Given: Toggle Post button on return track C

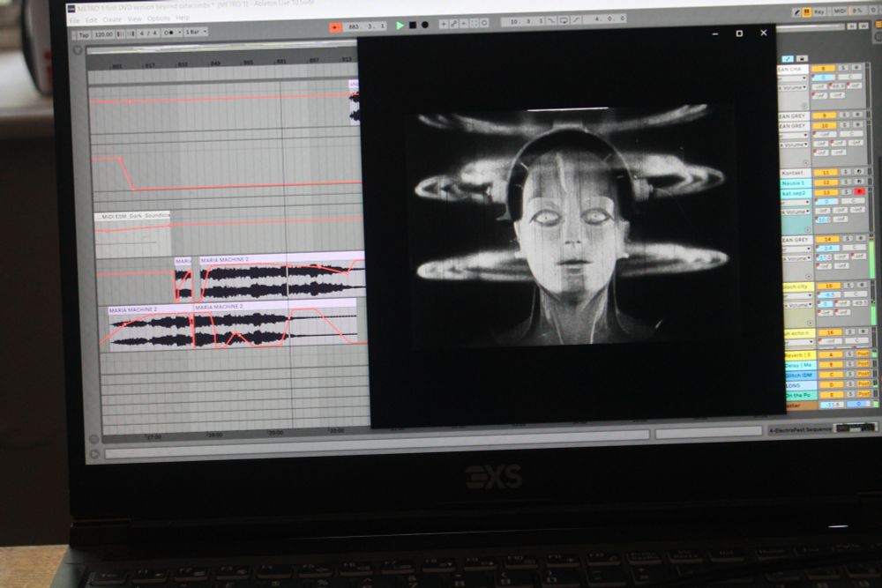Looking at the screenshot, I should click(863, 374).
